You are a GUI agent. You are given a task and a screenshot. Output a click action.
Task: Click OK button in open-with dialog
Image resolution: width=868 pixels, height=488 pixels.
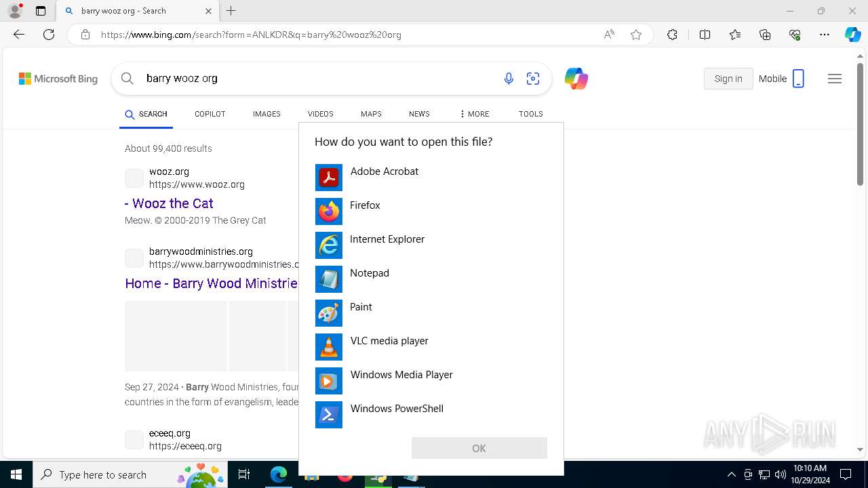tap(479, 448)
